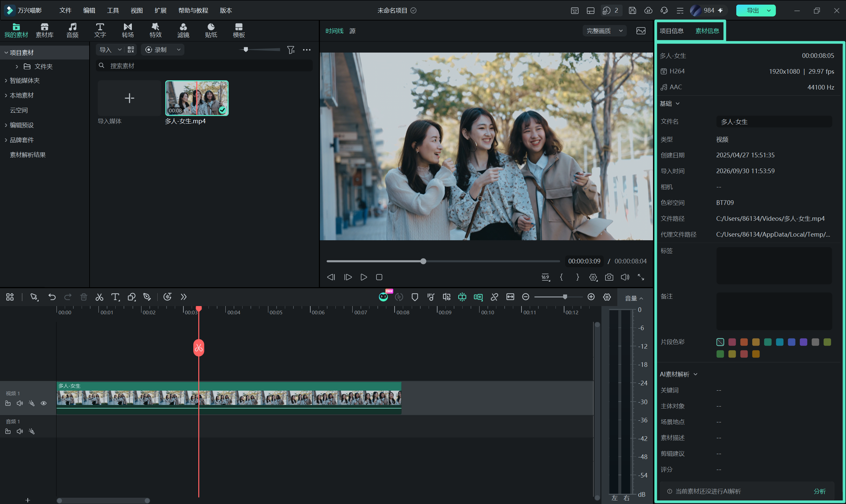Switch to the 源 preview tab
The image size is (846, 504).
pos(352,31)
